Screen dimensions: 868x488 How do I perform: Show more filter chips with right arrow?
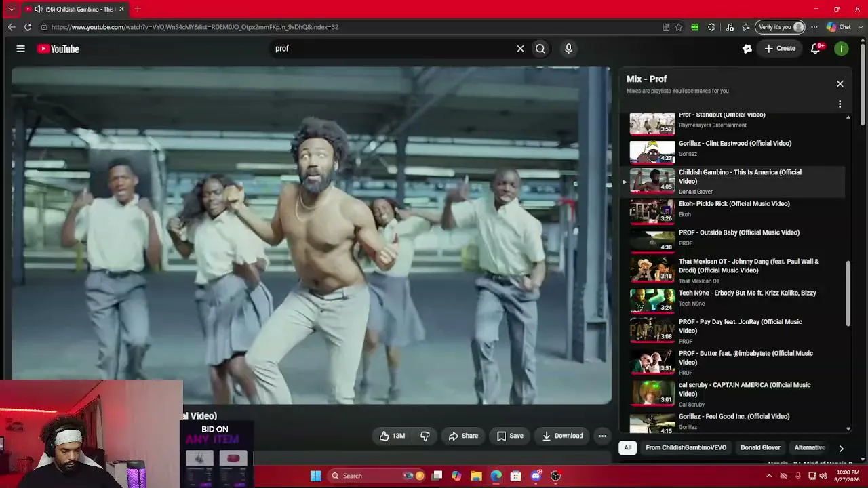tap(841, 448)
